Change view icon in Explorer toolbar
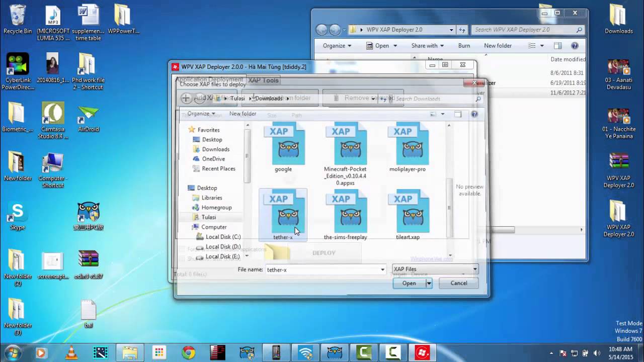Image resolution: width=644 pixels, height=362 pixels. point(532,46)
